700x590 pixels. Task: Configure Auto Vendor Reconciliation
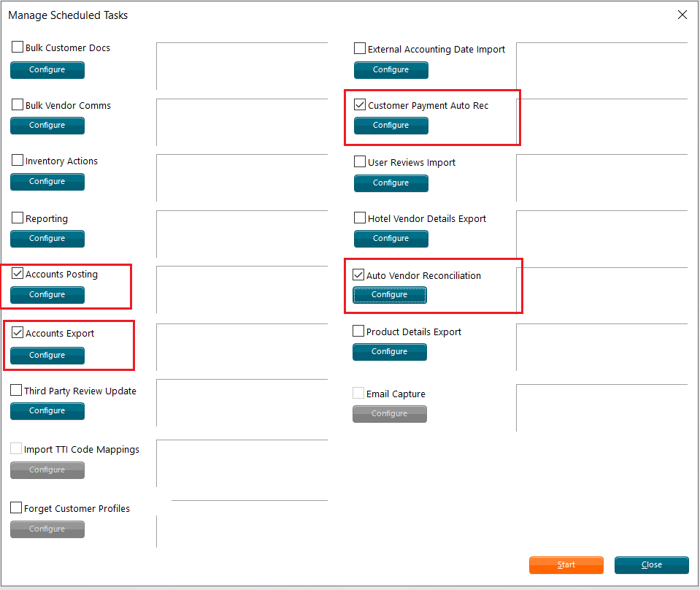390,295
